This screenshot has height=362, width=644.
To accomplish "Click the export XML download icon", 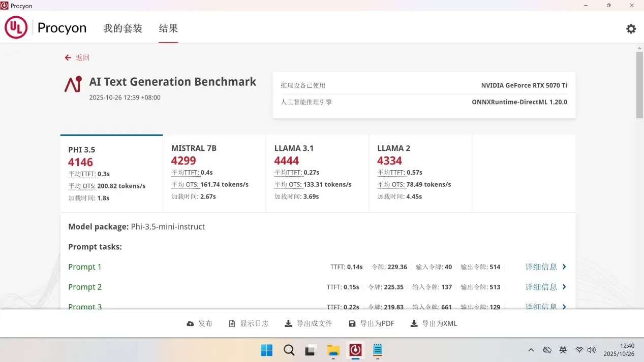I will (x=414, y=323).
